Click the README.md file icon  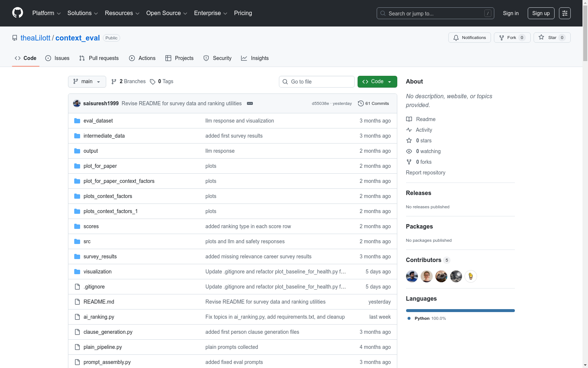77,302
